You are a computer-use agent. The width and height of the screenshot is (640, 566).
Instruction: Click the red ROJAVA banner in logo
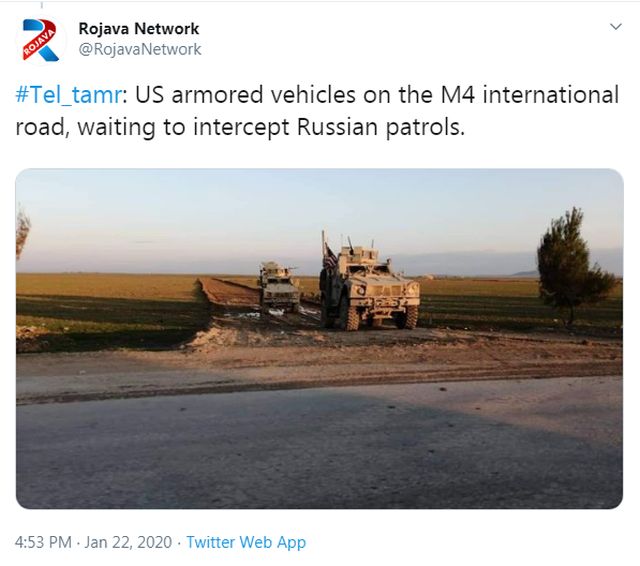pos(39,42)
